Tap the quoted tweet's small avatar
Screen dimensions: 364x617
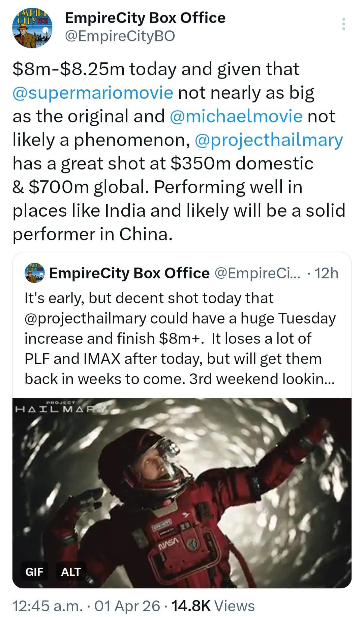point(35,273)
